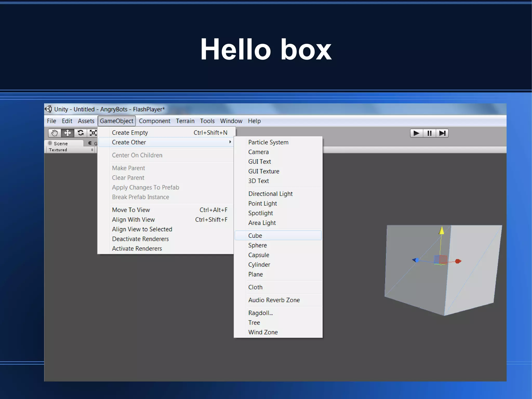Select the Rotate tool

click(81, 133)
